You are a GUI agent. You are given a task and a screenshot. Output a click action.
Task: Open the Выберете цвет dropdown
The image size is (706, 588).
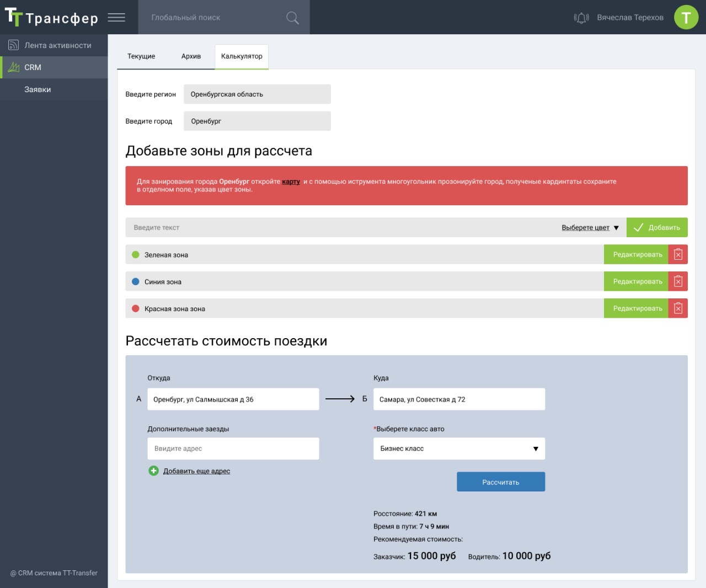[590, 227]
